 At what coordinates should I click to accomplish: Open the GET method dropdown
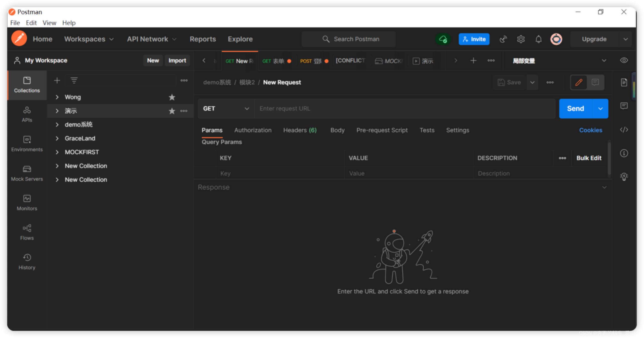pyautogui.click(x=226, y=109)
